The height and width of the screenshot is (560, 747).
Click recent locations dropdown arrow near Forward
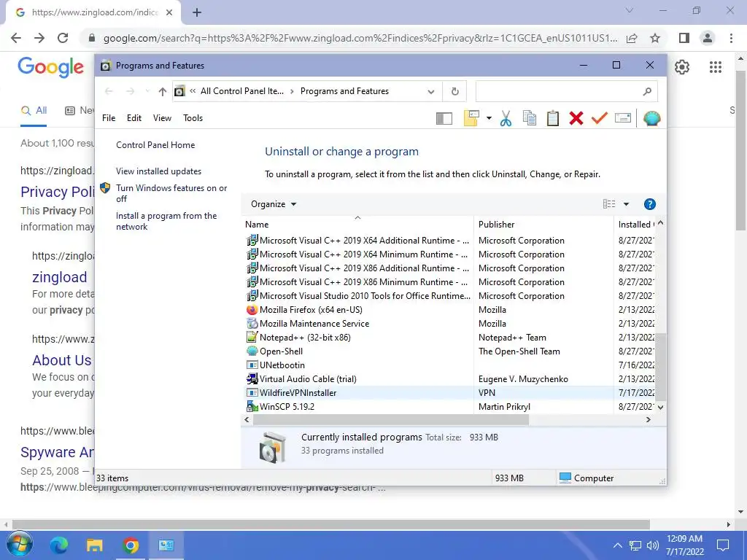click(x=147, y=91)
